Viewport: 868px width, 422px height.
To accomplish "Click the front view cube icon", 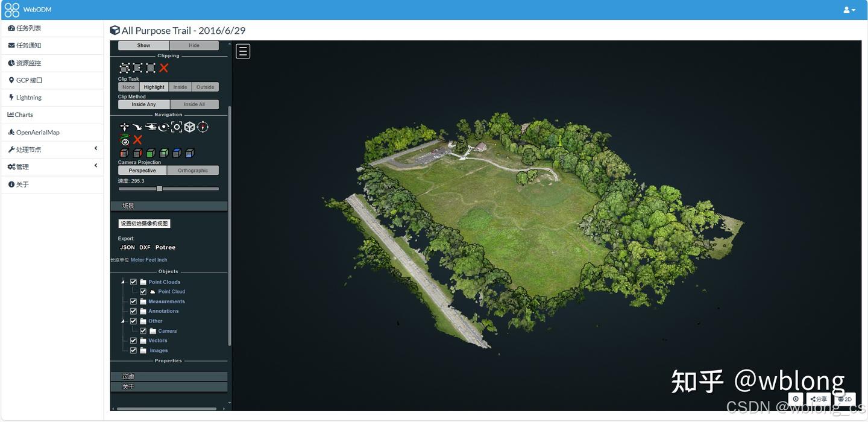I will (x=149, y=153).
